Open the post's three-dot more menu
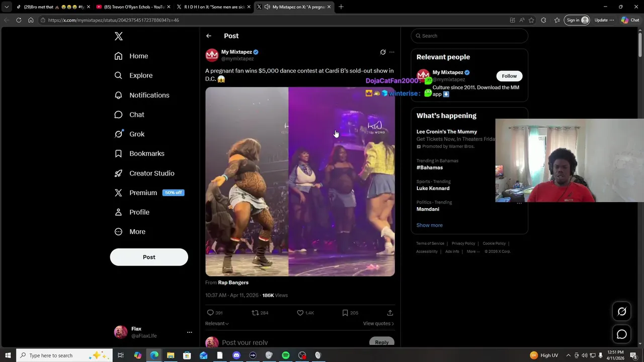 click(392, 52)
